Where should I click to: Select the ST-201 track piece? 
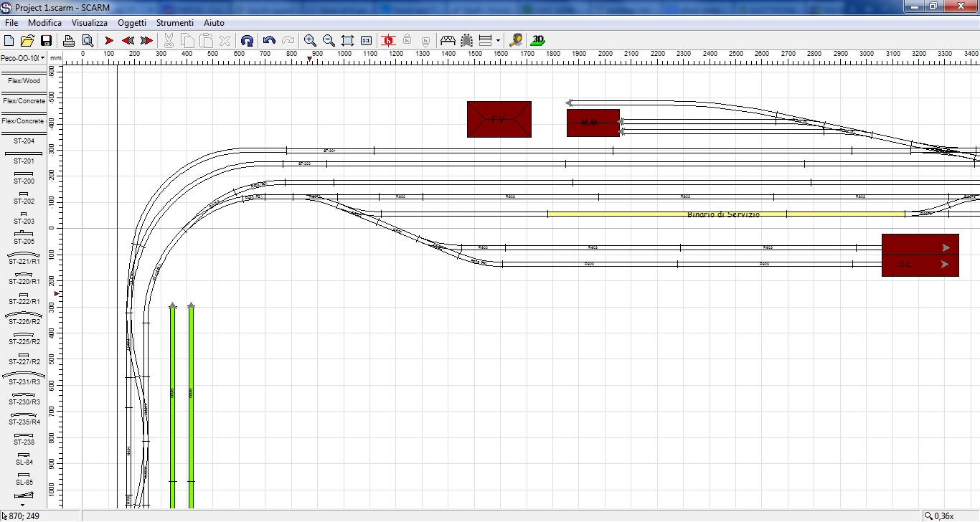(x=24, y=158)
